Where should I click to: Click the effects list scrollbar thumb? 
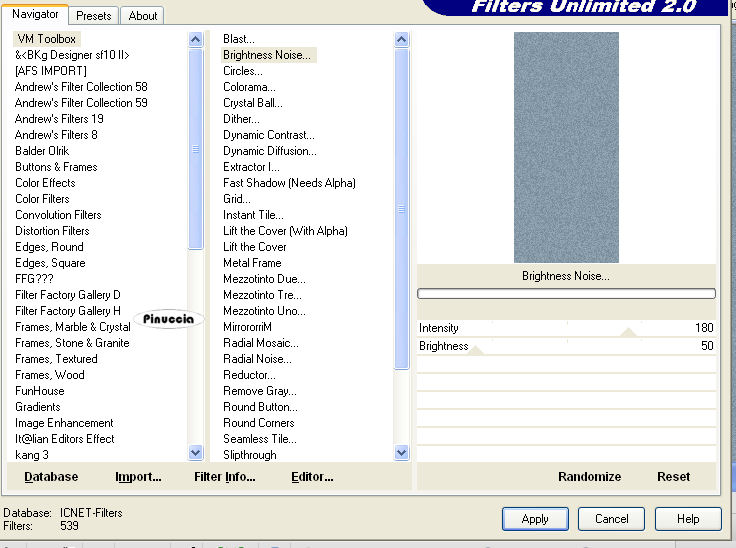(x=401, y=209)
